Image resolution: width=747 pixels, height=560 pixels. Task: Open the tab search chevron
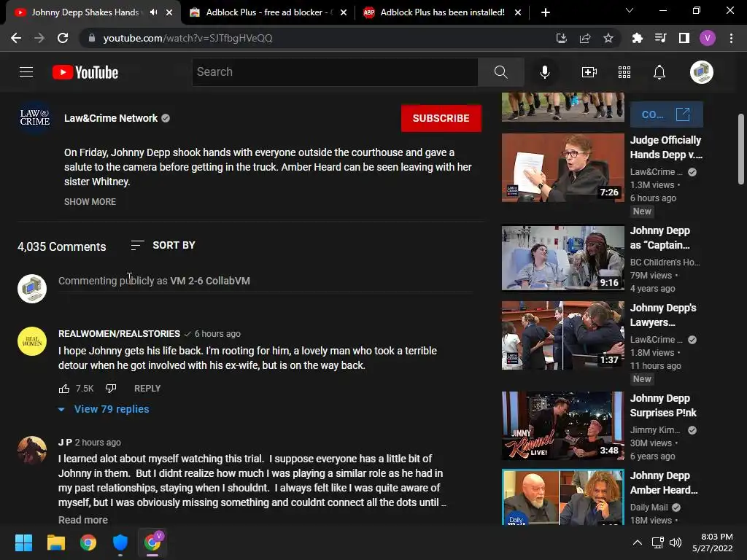[630, 10]
